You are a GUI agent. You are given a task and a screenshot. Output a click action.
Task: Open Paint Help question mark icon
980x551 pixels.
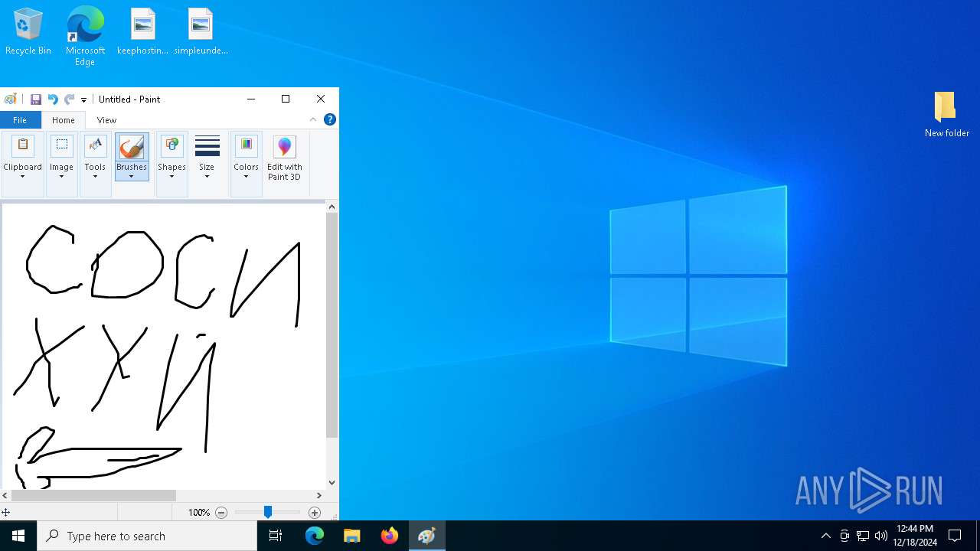pos(330,119)
